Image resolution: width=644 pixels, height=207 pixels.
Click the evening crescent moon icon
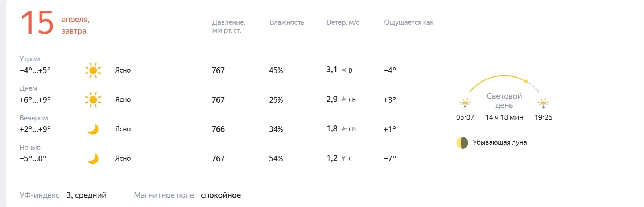pyautogui.click(x=93, y=129)
